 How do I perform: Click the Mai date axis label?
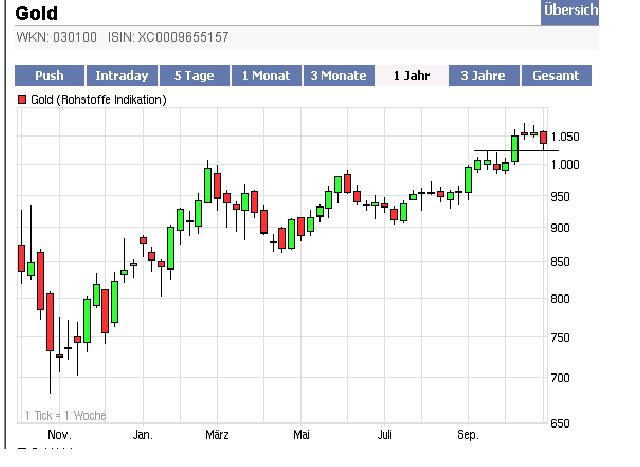click(301, 435)
